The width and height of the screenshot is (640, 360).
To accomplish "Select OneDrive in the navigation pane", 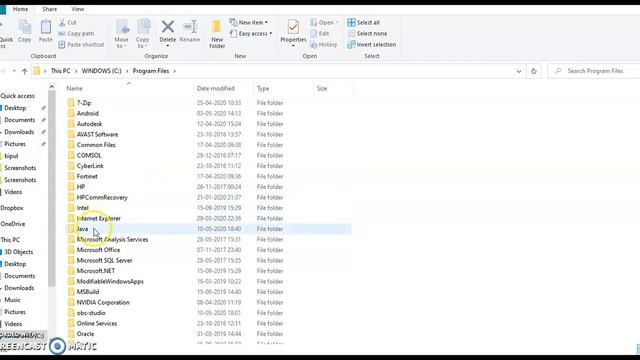I will point(13,224).
